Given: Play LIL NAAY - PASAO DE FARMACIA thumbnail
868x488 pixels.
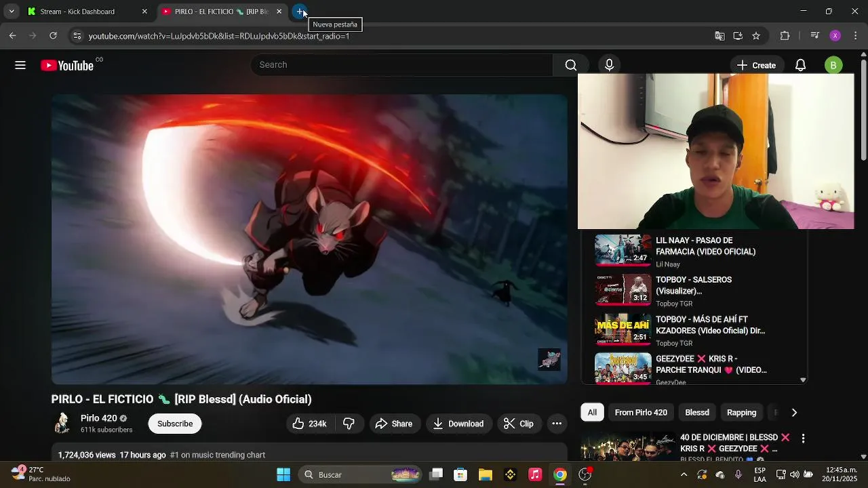Looking at the screenshot, I should 623,250.
